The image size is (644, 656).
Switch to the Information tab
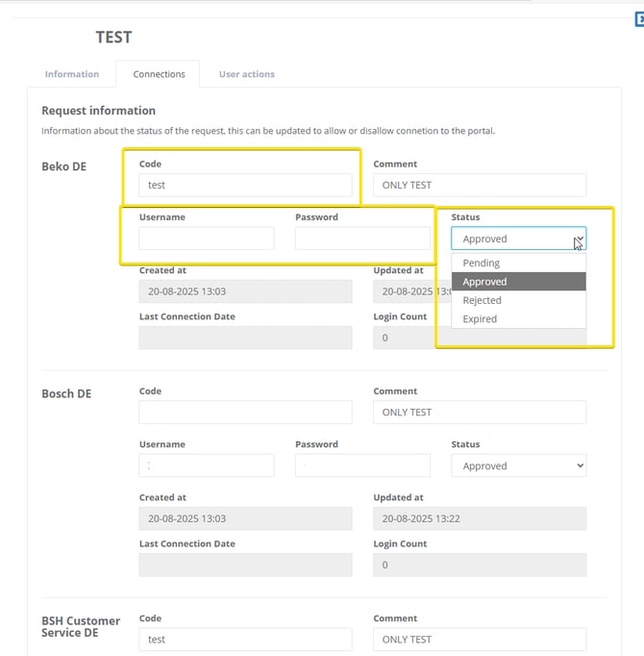click(x=72, y=74)
